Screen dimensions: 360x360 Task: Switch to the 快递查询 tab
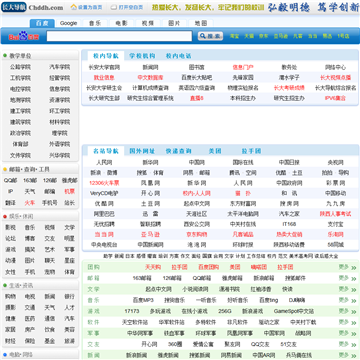179,151
